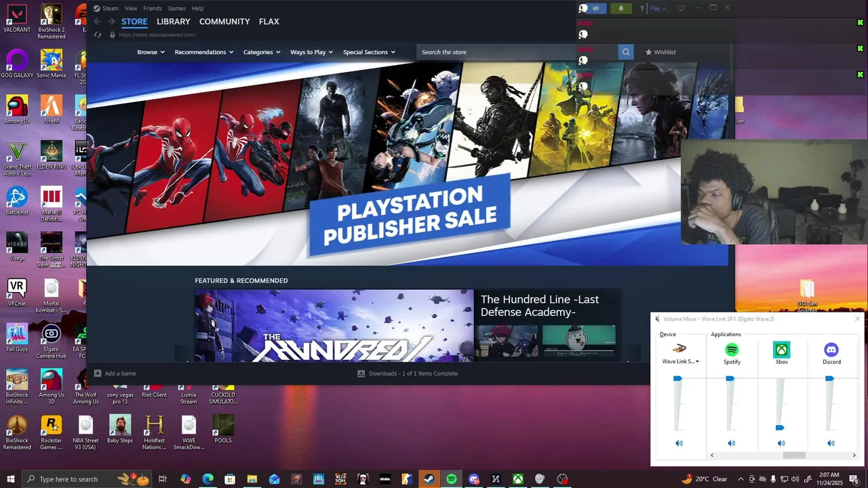
Task: Open Task View on the taskbar
Action: click(163, 479)
